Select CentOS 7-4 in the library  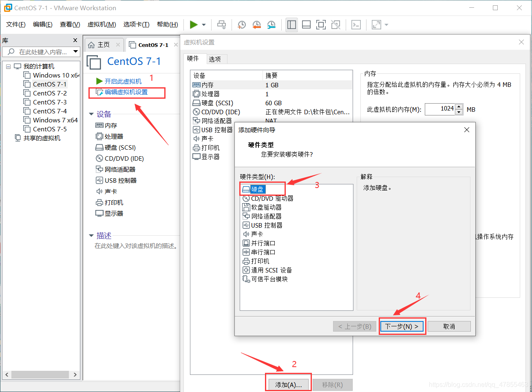(45, 111)
